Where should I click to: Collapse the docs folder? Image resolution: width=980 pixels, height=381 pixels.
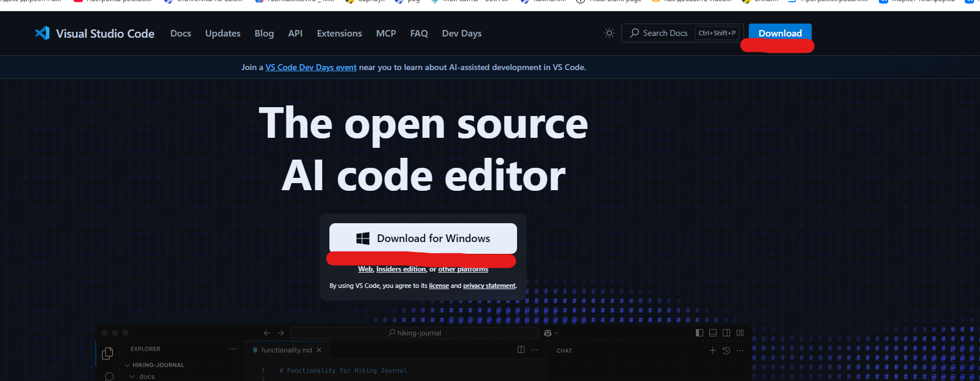(142, 377)
